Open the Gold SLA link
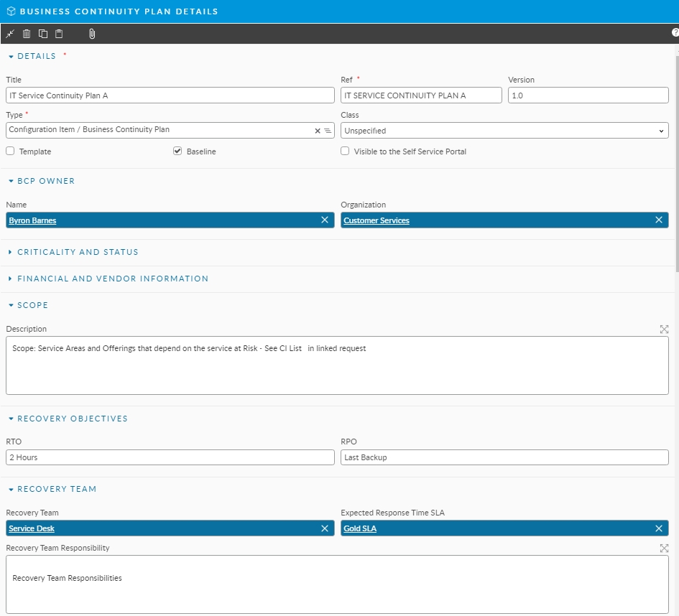The height and width of the screenshot is (616, 679). click(x=360, y=529)
